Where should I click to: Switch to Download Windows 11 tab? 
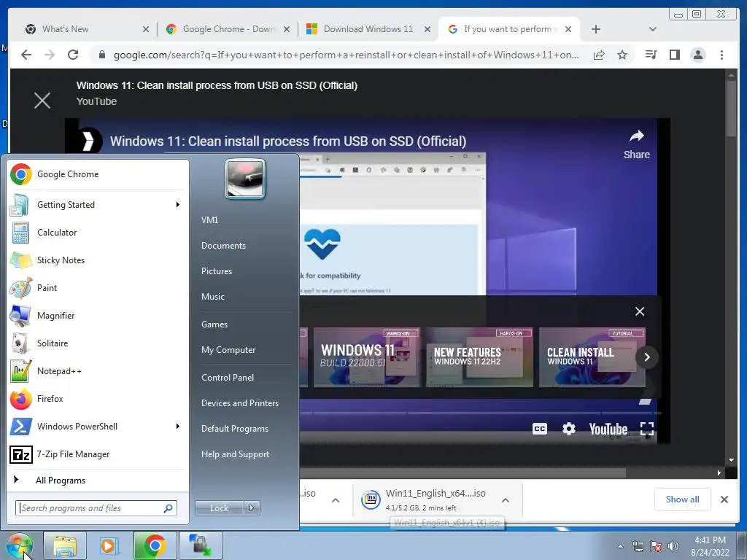click(x=368, y=29)
